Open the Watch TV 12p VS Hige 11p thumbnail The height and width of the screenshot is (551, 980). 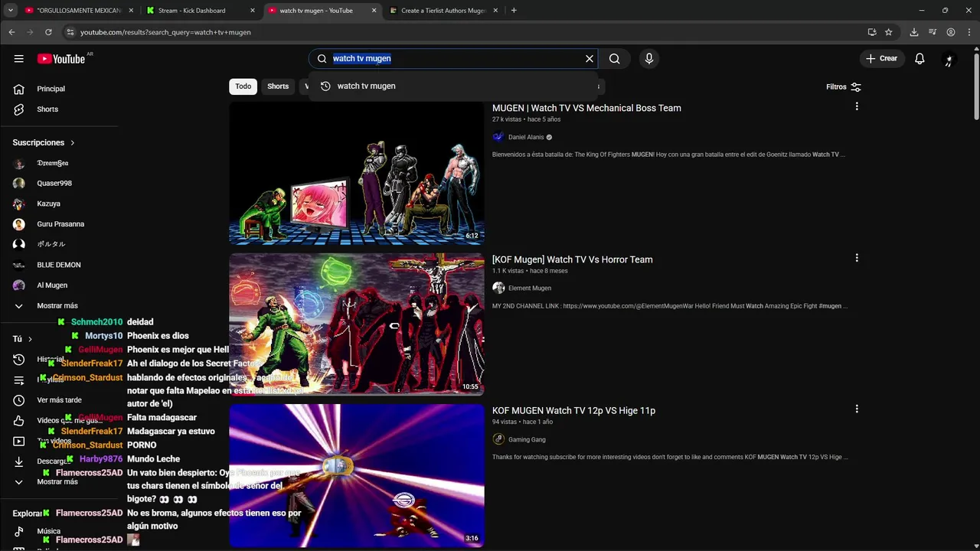(x=357, y=476)
